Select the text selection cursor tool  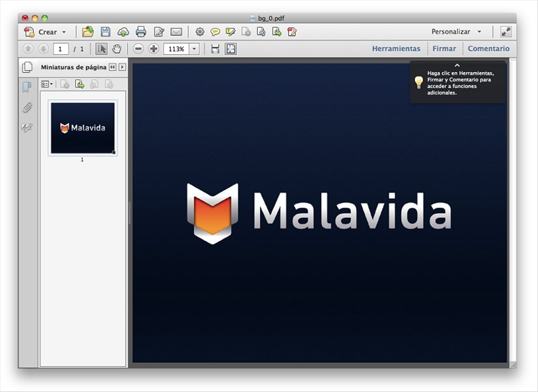[101, 49]
